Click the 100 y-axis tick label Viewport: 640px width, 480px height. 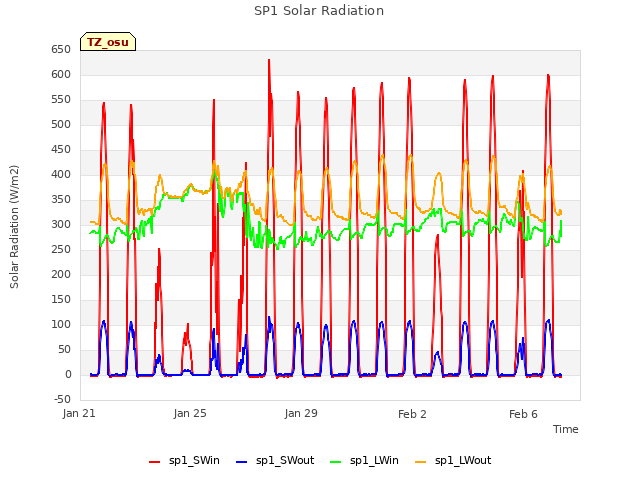point(61,324)
